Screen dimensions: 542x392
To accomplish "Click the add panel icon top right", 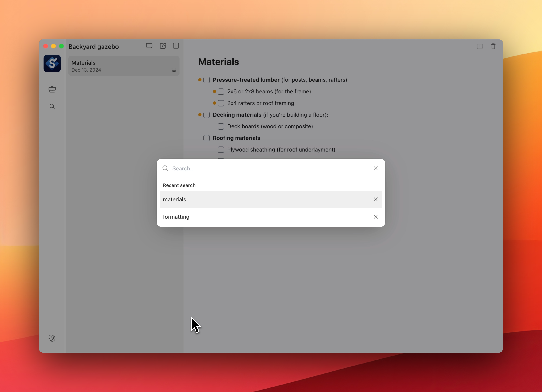I will (x=480, y=46).
